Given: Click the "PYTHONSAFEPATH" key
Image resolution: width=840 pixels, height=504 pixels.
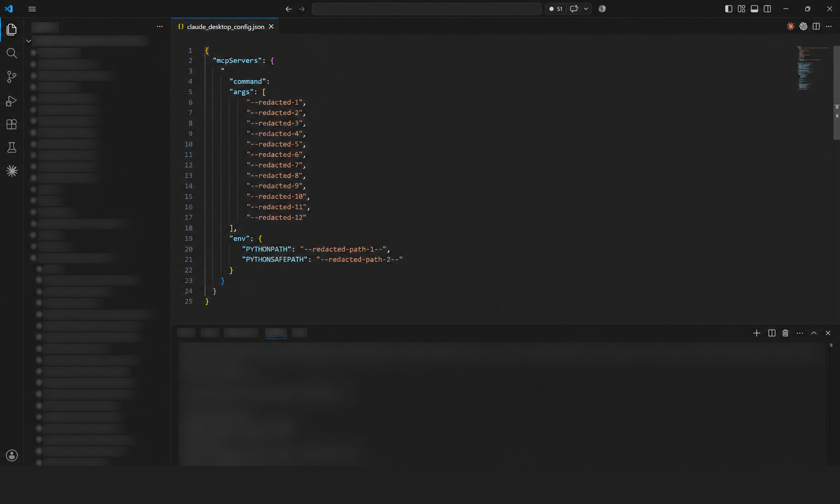Looking at the screenshot, I should pos(275,259).
